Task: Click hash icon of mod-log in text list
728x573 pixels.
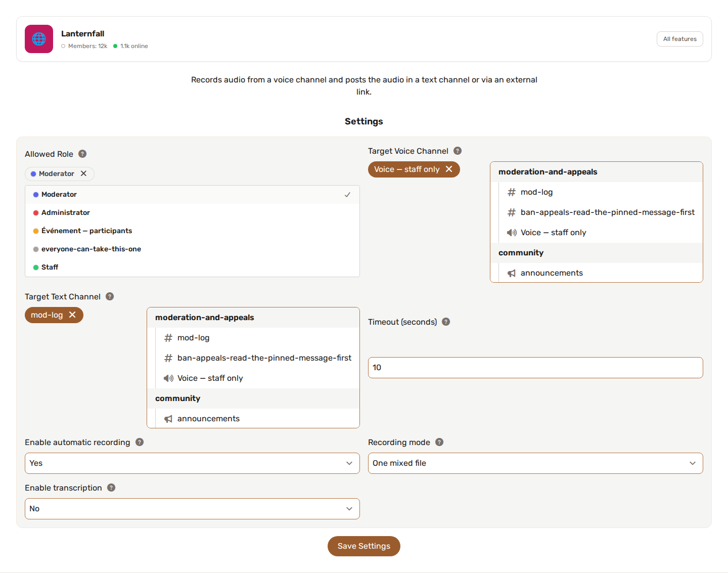Action: tap(168, 338)
